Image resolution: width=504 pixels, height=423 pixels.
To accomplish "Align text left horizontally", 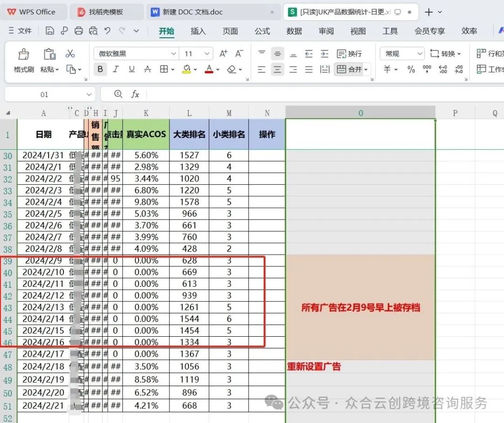I will pos(262,69).
